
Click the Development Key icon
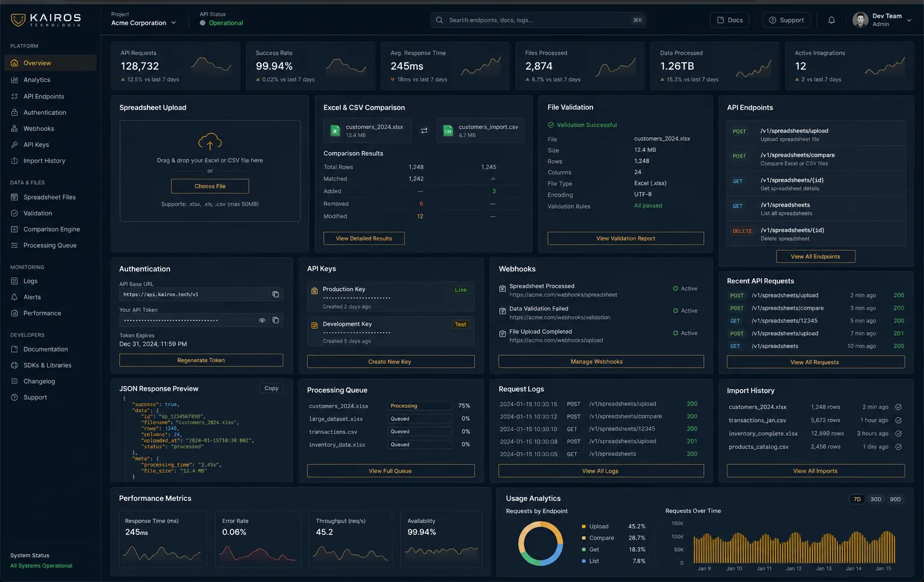[x=314, y=326]
